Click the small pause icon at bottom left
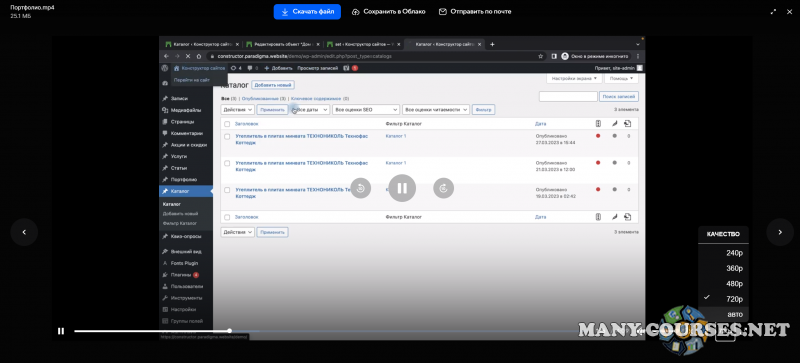Screen dimensions: 800x363 [x=61, y=331]
